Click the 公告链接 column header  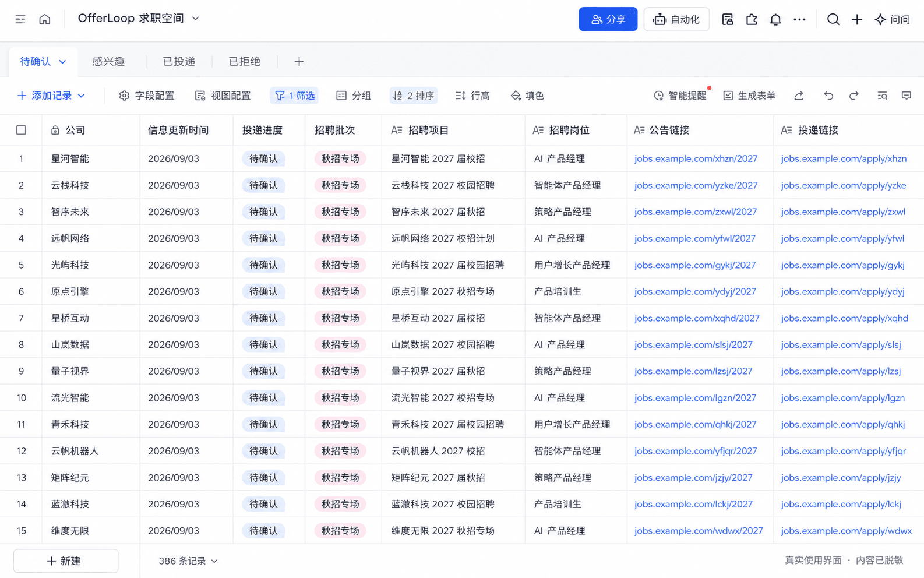click(700, 130)
